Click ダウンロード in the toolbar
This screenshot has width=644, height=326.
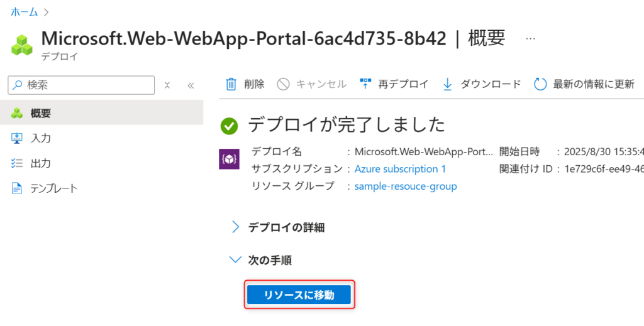491,84
